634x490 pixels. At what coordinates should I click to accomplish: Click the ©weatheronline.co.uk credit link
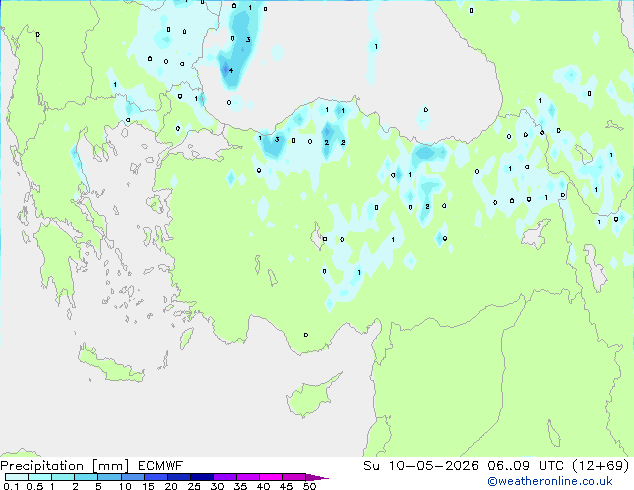point(550,481)
